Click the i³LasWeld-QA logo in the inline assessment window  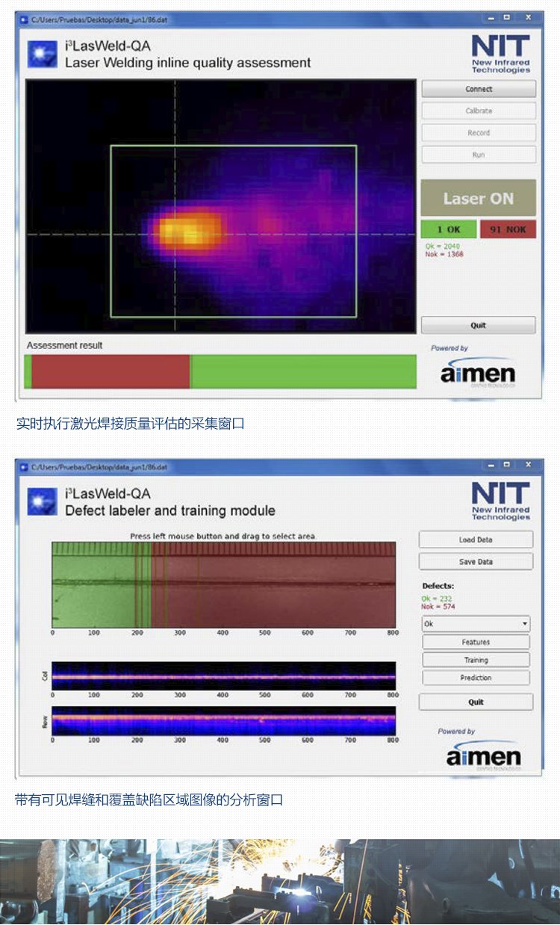(42, 54)
